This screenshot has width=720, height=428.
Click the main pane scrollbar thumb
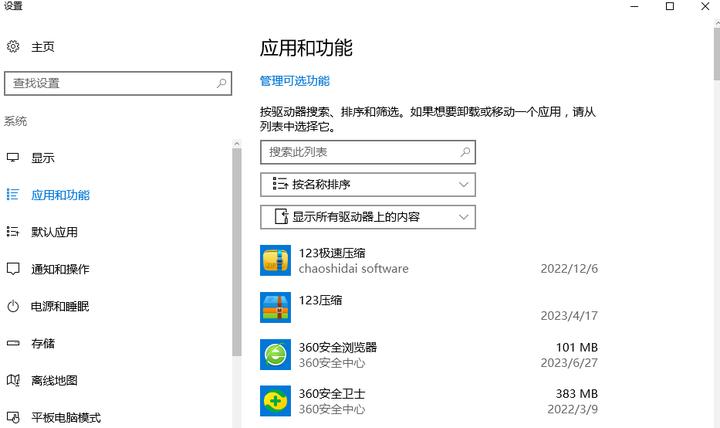click(x=717, y=54)
